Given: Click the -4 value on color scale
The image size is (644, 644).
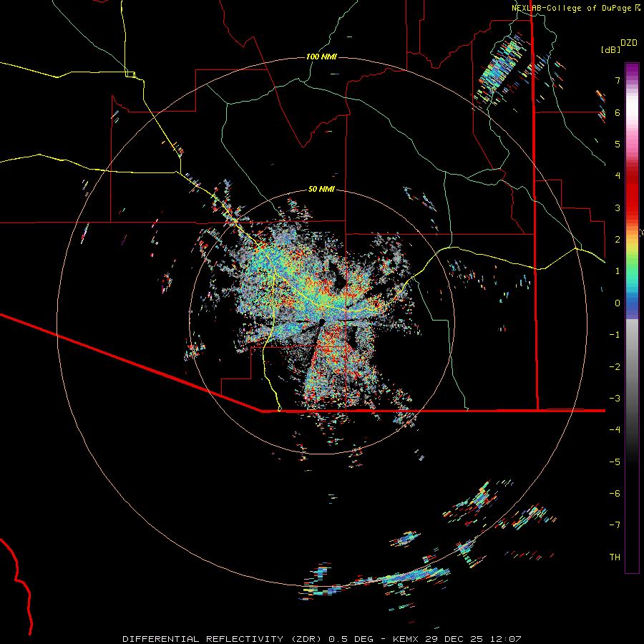Looking at the screenshot, I should point(615,429).
